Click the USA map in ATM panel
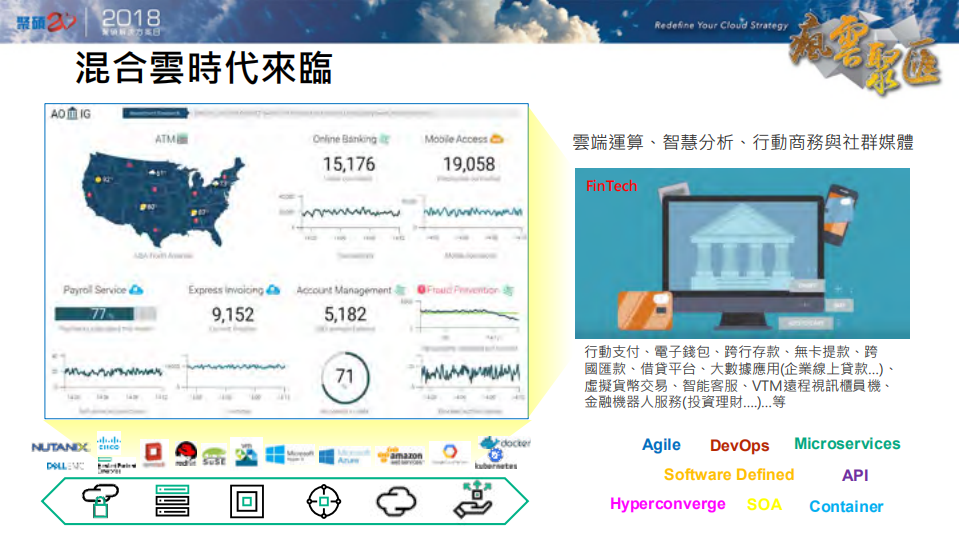 tap(163, 198)
